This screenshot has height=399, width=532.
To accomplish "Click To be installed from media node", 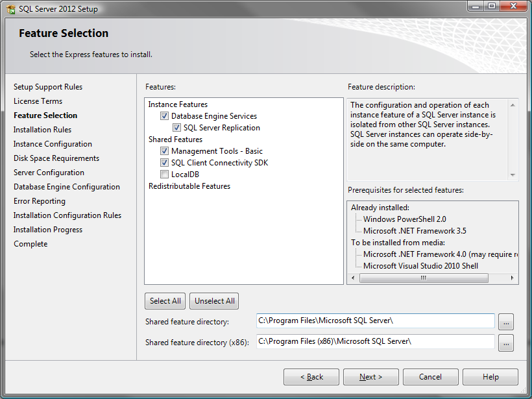I will point(398,243).
